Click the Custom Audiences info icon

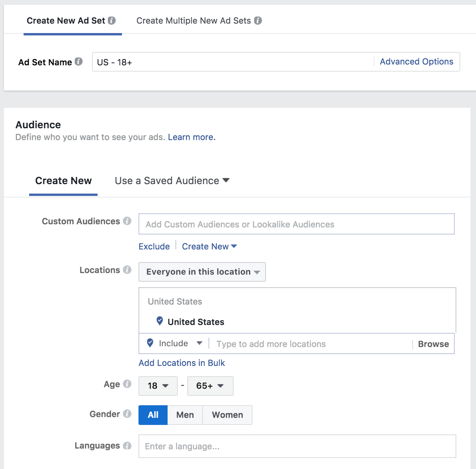127,221
